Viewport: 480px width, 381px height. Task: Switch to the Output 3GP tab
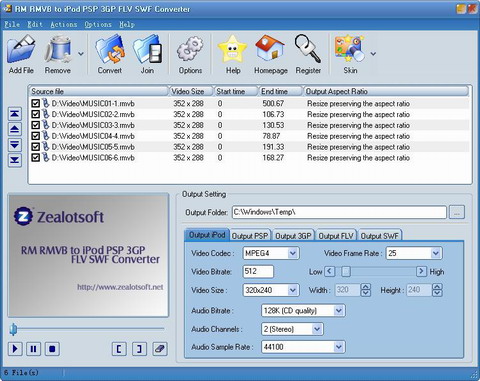point(293,236)
